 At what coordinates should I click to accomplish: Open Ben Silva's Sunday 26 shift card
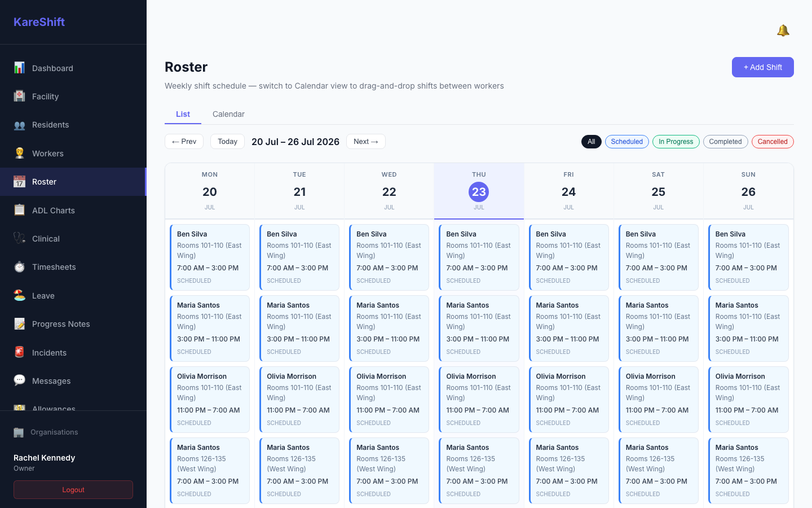[x=748, y=257]
